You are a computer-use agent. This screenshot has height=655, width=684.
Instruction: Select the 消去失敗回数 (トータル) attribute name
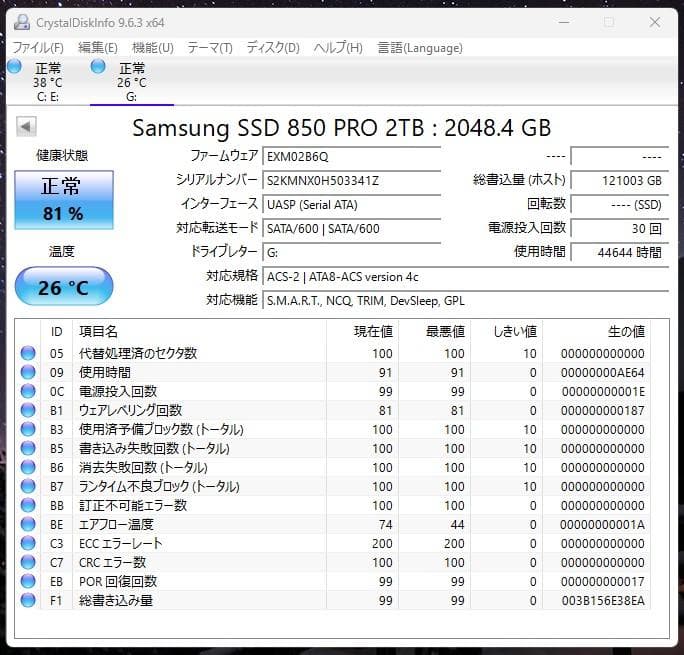(x=143, y=467)
